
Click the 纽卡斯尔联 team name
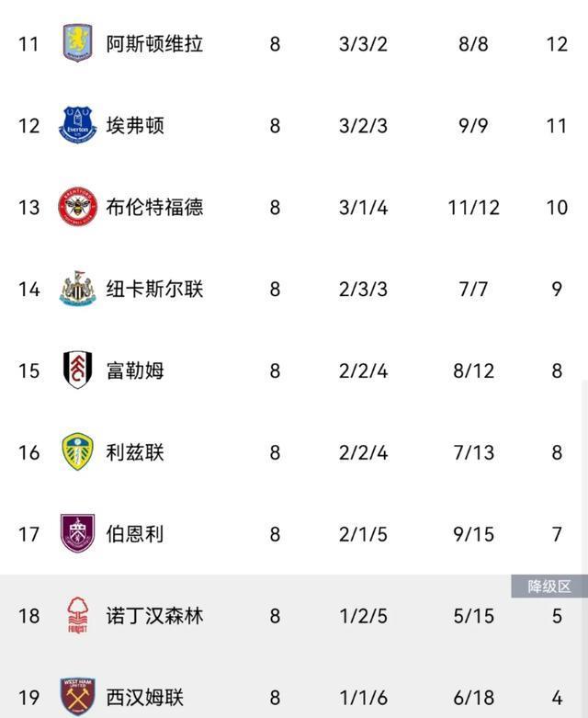(154, 289)
